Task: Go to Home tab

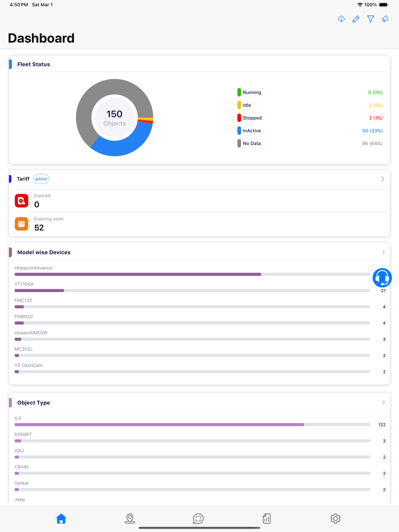Action: (61, 518)
